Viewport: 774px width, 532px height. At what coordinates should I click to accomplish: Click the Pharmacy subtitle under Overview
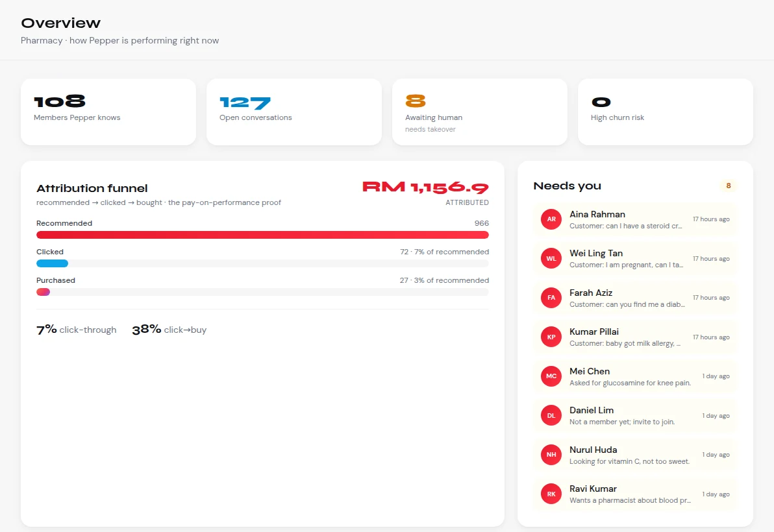click(x=119, y=40)
